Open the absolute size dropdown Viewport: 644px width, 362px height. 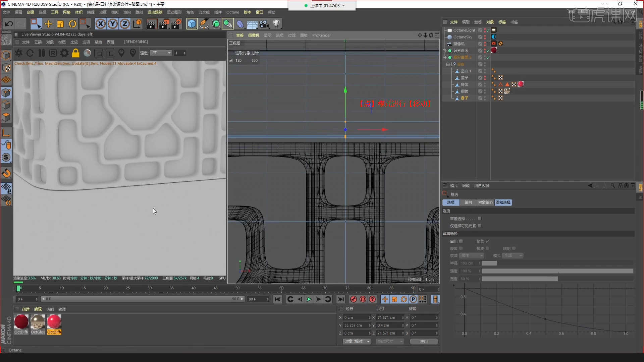390,342
